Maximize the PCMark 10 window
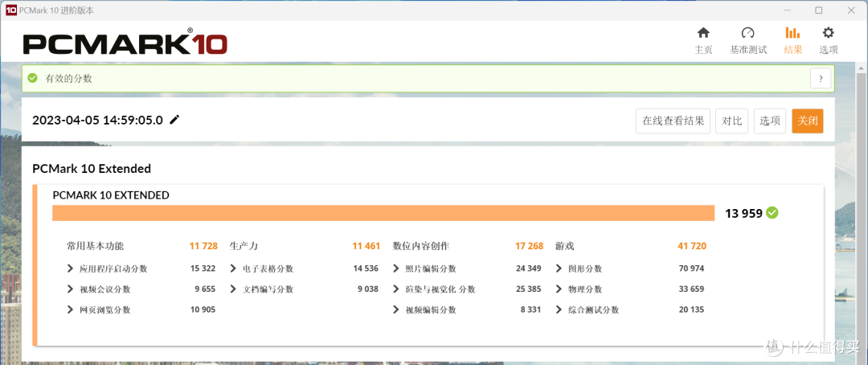The image size is (868, 365). click(819, 10)
